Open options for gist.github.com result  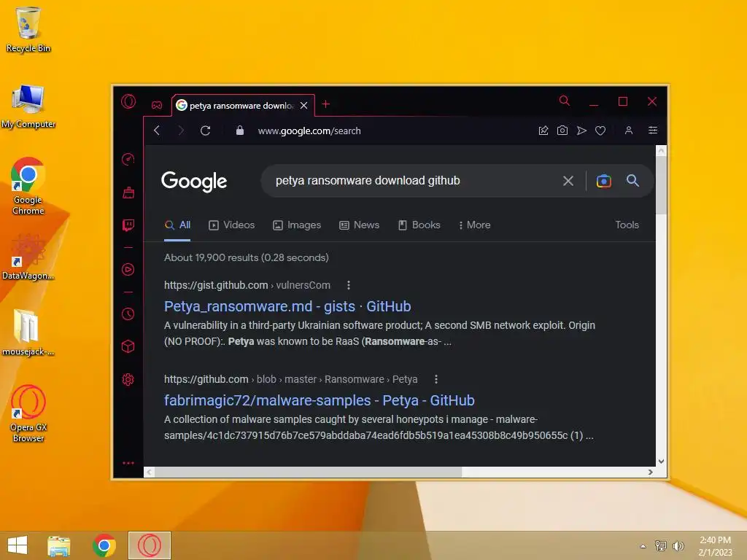click(x=349, y=285)
